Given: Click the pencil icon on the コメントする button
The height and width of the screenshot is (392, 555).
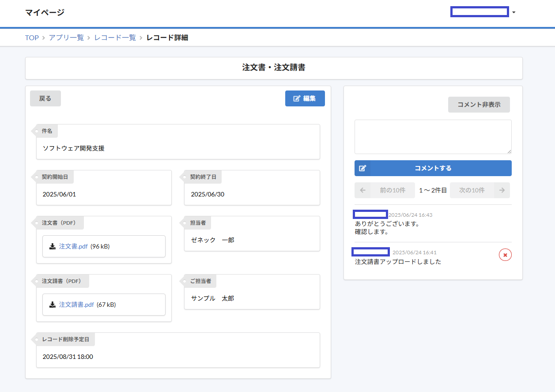Looking at the screenshot, I should coord(363,168).
